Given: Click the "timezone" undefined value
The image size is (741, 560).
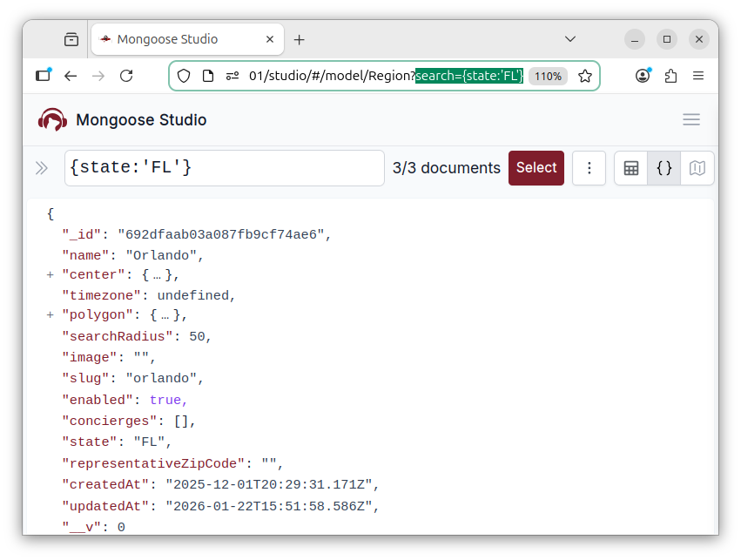Looking at the screenshot, I should [x=192, y=295].
